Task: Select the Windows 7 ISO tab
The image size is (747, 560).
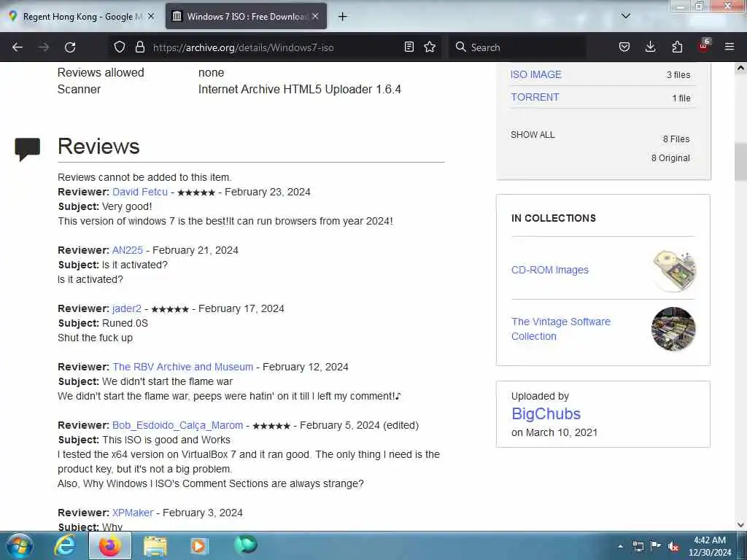Action: [246, 17]
